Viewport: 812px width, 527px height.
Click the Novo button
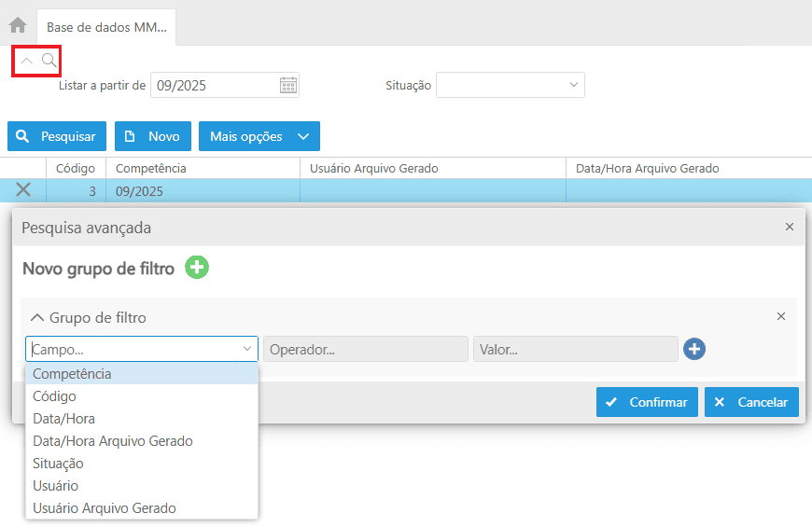tap(153, 136)
